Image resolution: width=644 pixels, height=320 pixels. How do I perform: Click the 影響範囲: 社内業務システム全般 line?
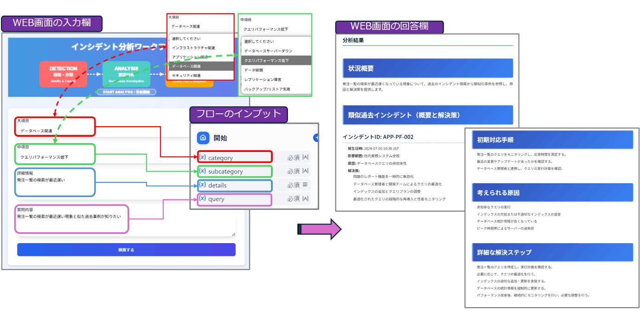tap(374, 156)
